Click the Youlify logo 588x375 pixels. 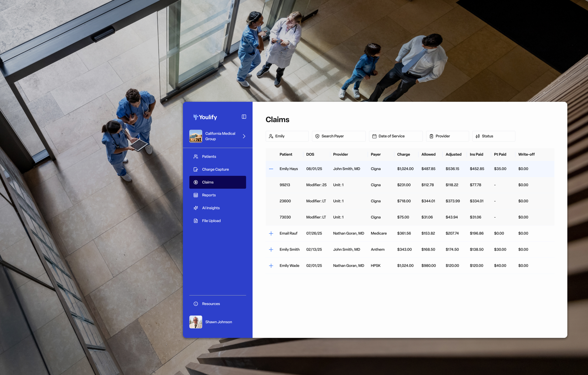coord(205,117)
